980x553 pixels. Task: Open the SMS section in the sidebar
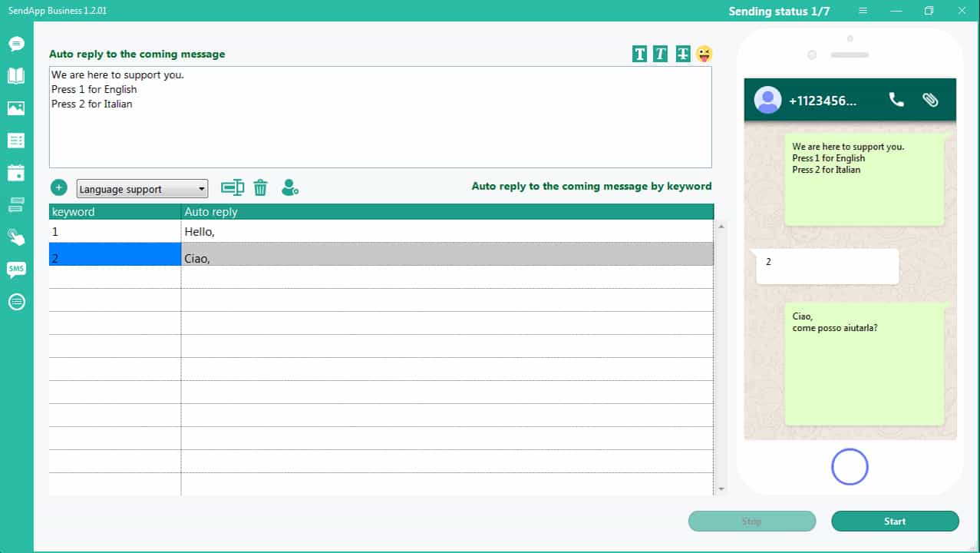(x=16, y=269)
